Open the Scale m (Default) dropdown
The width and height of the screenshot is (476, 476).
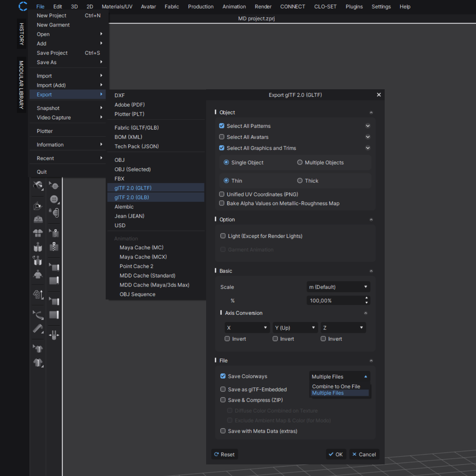pyautogui.click(x=338, y=287)
